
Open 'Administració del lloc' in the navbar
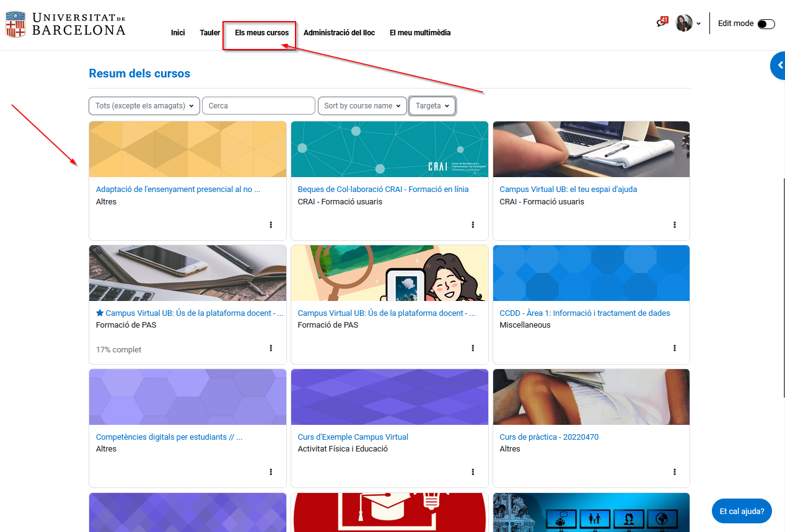[x=340, y=33]
